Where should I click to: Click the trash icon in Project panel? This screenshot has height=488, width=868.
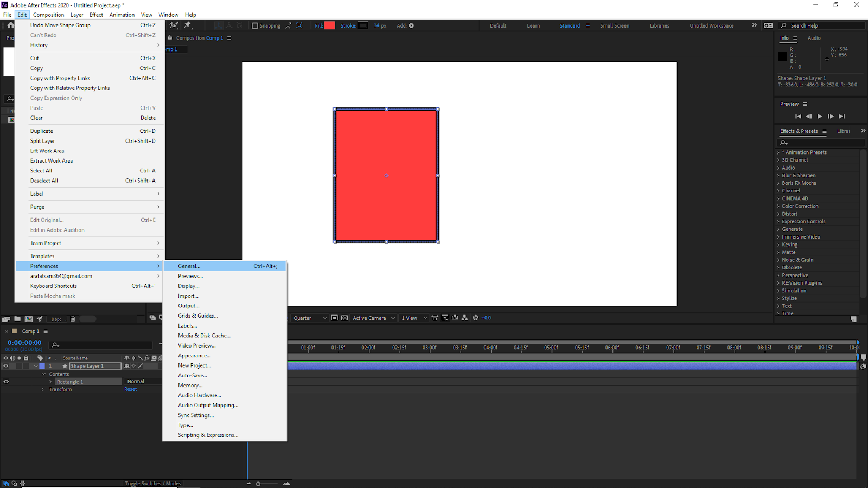point(73,319)
